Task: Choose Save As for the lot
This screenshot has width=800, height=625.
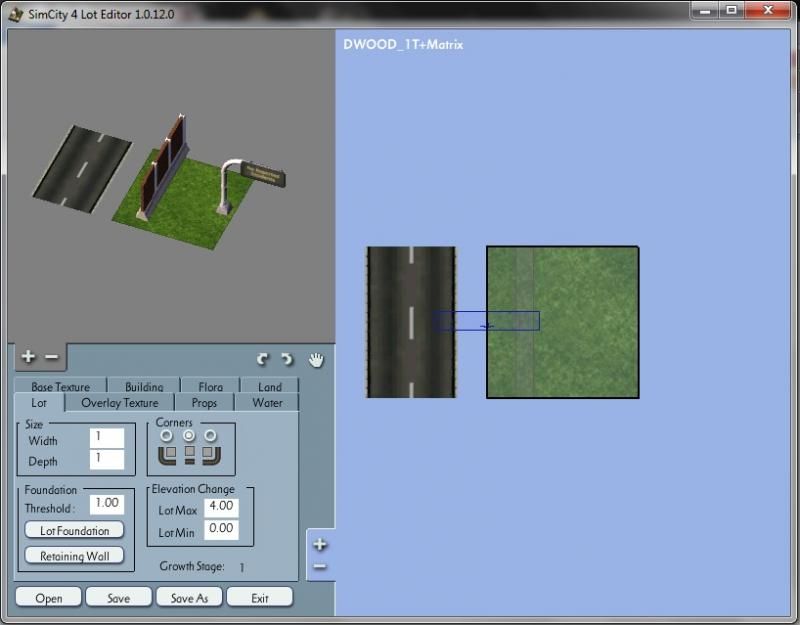Action: point(189,597)
